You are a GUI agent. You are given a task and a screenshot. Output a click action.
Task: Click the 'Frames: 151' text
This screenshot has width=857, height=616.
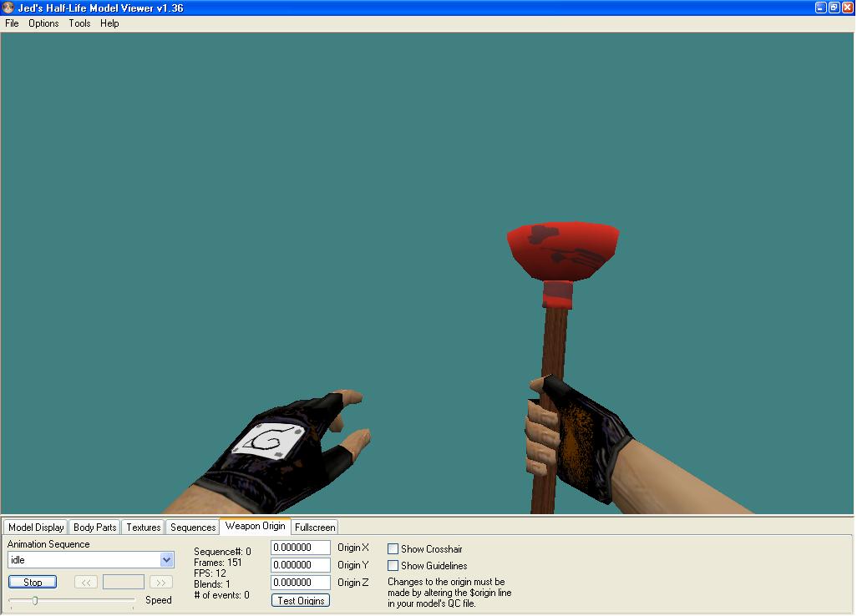(x=217, y=563)
